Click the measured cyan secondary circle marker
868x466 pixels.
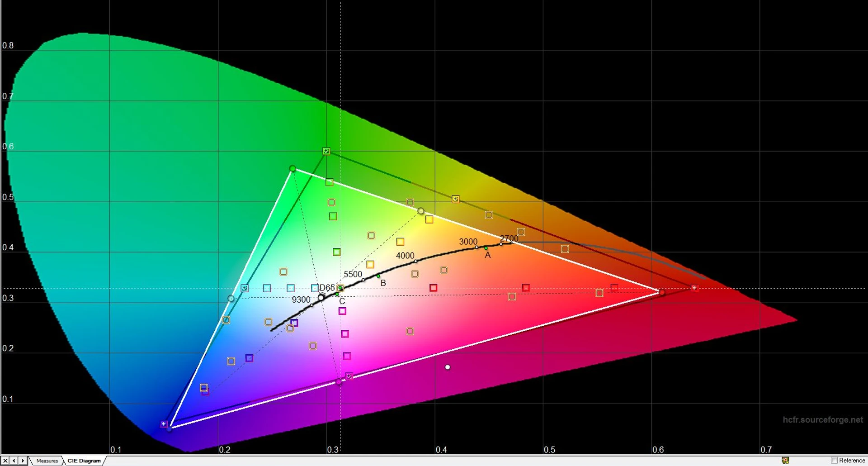pos(231,299)
